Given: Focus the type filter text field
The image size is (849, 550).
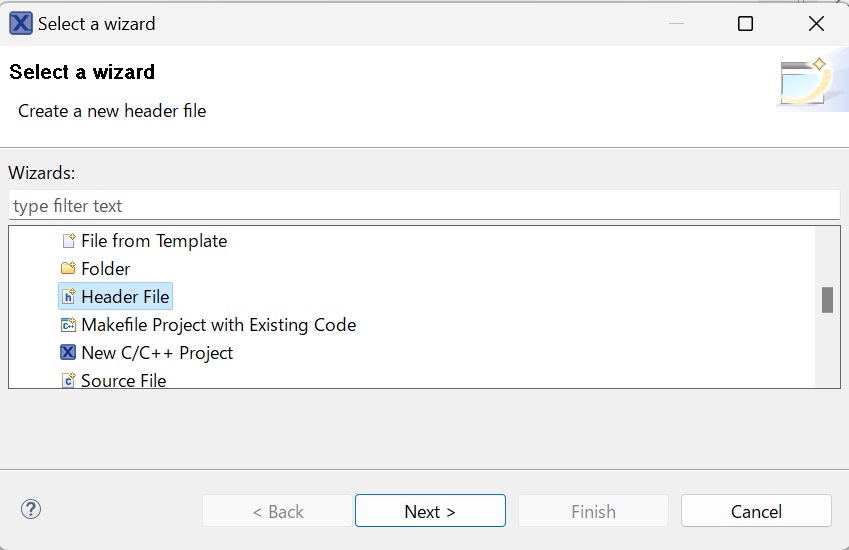Looking at the screenshot, I should [424, 206].
